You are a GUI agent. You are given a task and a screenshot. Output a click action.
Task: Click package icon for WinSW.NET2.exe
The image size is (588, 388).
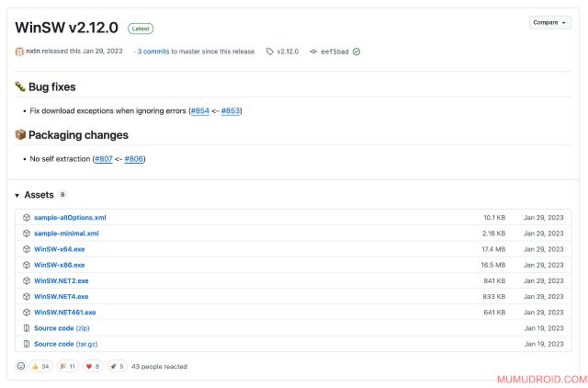click(x=27, y=280)
